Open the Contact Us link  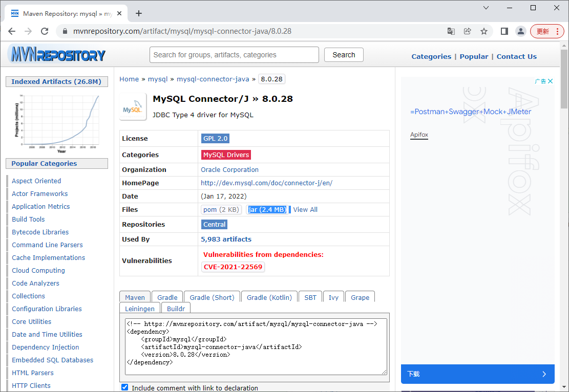[516, 57]
